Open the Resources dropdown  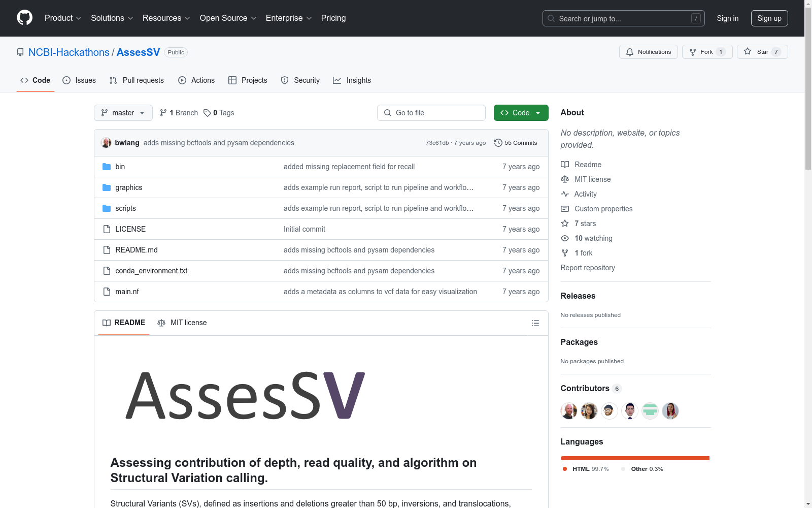tap(166, 18)
